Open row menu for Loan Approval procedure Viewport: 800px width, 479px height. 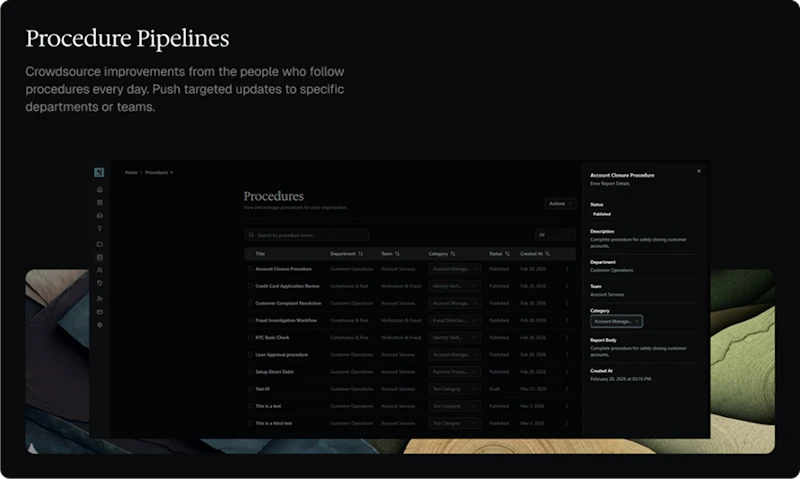[x=566, y=355]
